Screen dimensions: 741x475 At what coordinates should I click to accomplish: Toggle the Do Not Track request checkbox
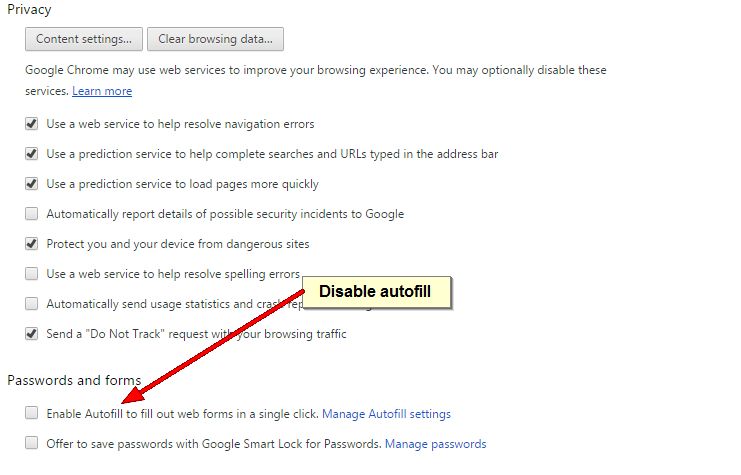pyautogui.click(x=32, y=334)
